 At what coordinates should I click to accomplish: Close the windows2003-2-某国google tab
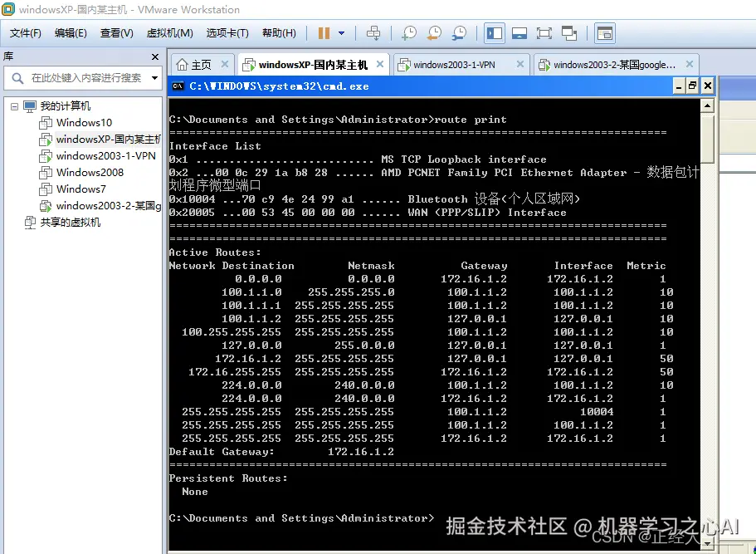pyautogui.click(x=690, y=64)
